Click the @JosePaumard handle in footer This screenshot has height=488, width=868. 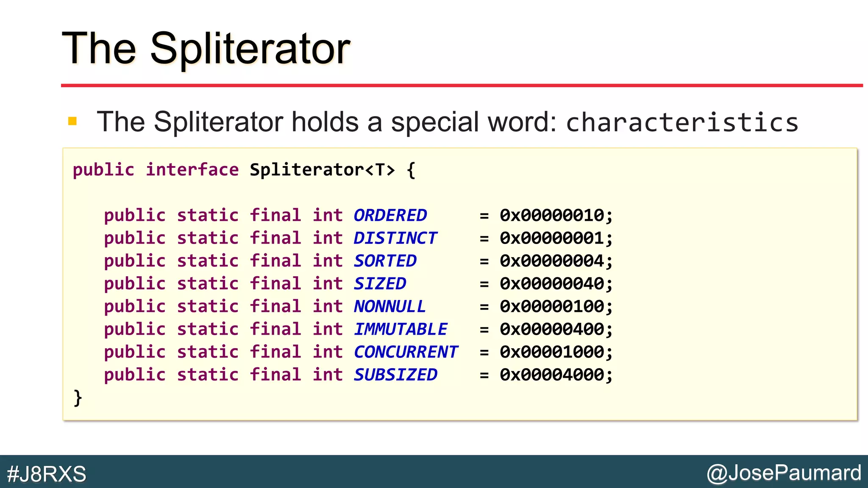784,473
